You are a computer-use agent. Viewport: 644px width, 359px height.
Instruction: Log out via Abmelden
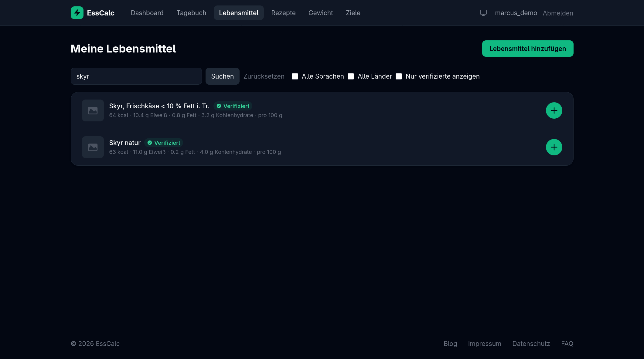(558, 13)
